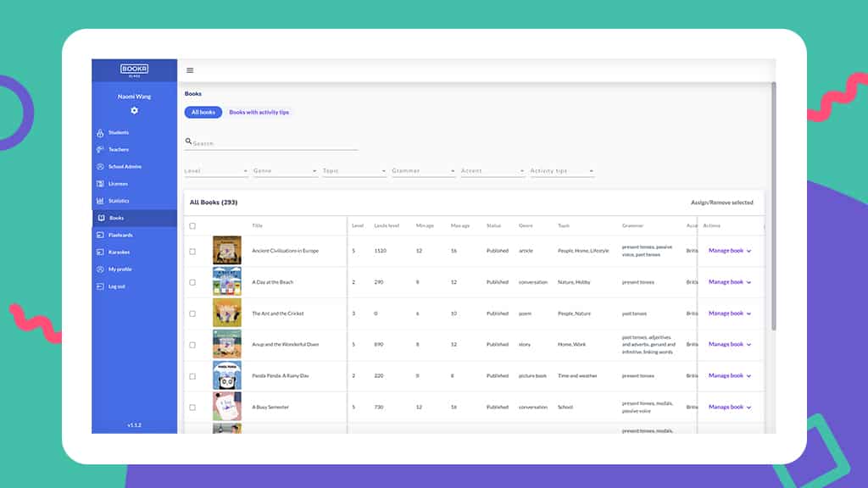The height and width of the screenshot is (488, 868).
Task: Open the Grammar filter dropdown
Action: (x=424, y=171)
